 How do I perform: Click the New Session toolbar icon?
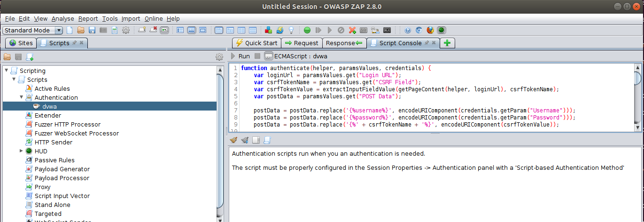click(x=70, y=30)
